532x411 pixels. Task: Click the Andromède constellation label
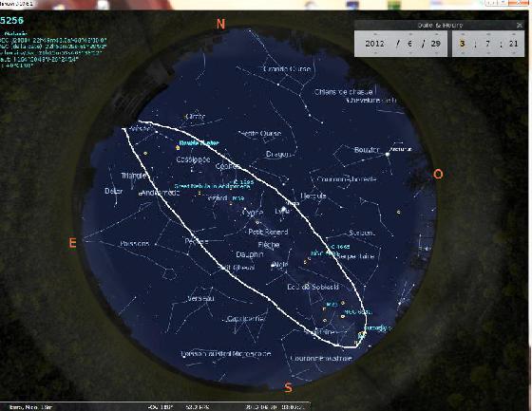(x=161, y=193)
